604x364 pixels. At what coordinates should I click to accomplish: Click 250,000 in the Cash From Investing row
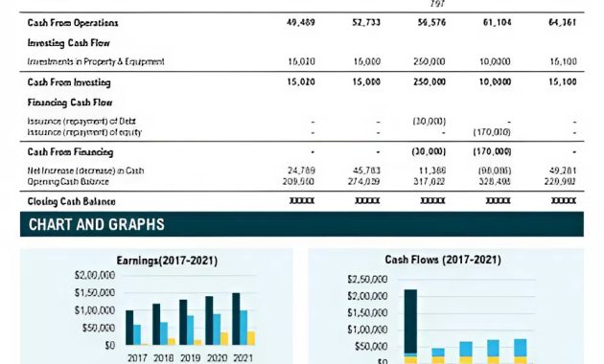point(429,82)
